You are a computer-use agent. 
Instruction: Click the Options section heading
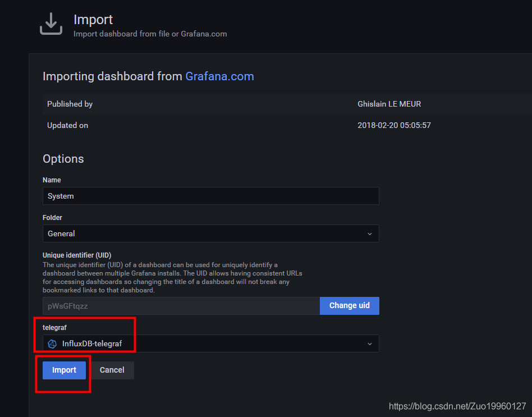coord(63,159)
